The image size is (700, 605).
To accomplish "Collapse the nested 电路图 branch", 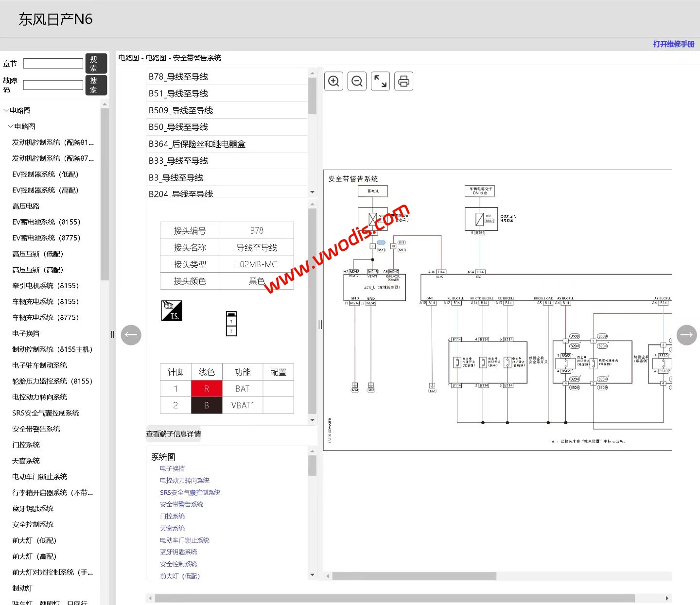I will click(11, 126).
